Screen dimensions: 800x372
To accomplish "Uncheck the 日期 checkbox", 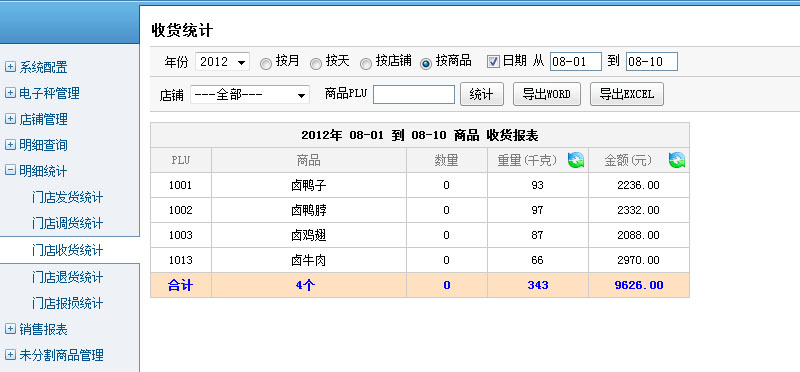I will (x=493, y=62).
